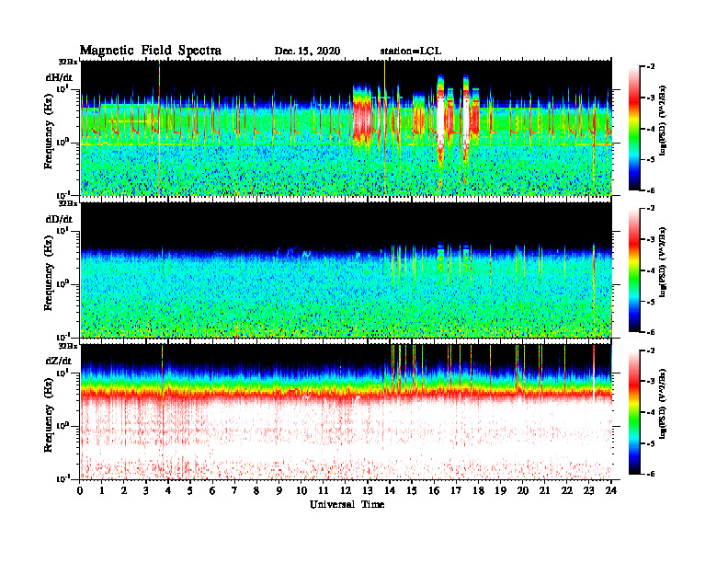Viewport: 728px width, 563px height.
Task: Click the dD/dt color scale bar
Action: click(x=634, y=270)
